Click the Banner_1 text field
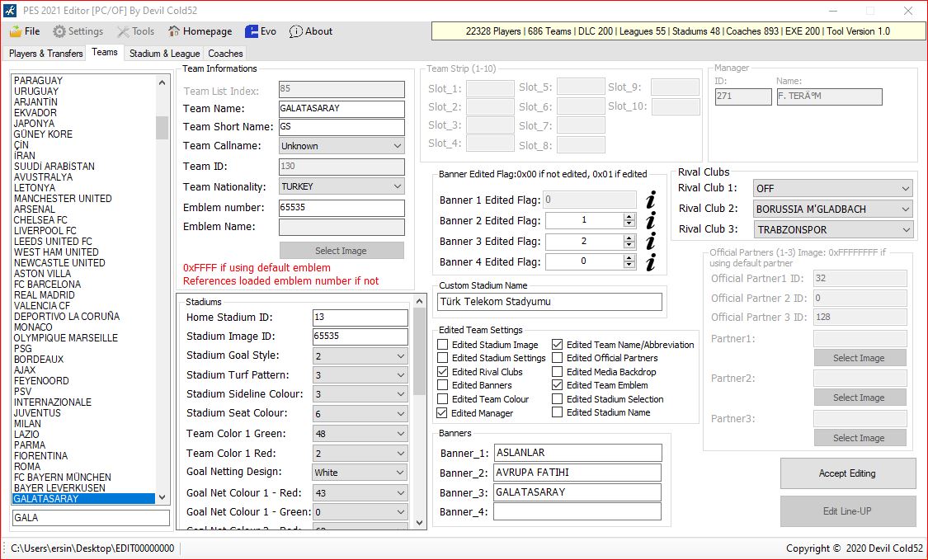This screenshot has height=560, width=928. click(577, 452)
